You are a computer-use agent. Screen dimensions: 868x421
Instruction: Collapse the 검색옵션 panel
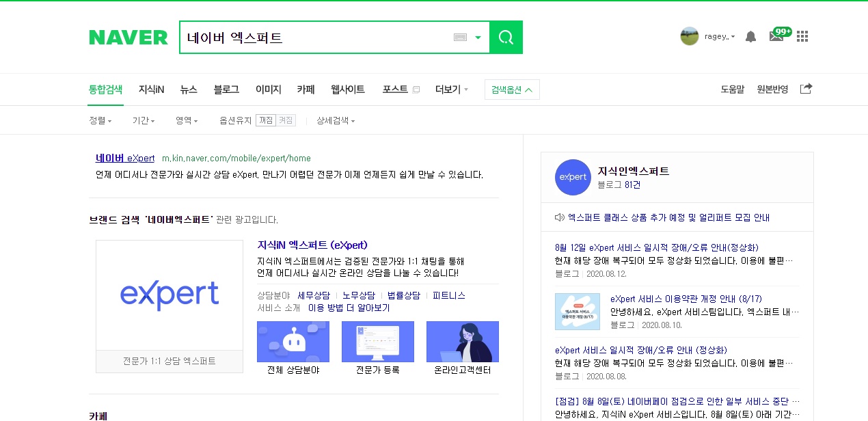coord(512,90)
